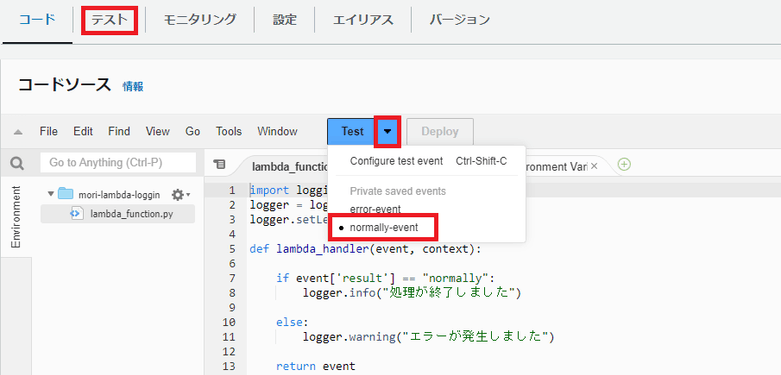Open the Go menu
This screenshot has height=375, width=781.
(x=193, y=131)
